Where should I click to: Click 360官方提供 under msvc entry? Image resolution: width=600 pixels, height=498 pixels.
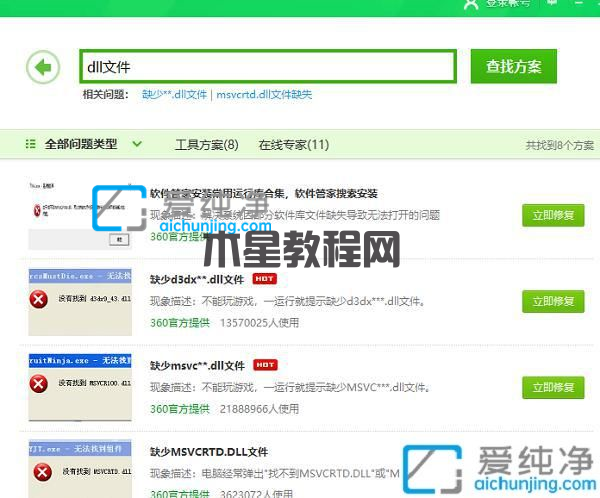(x=180, y=409)
